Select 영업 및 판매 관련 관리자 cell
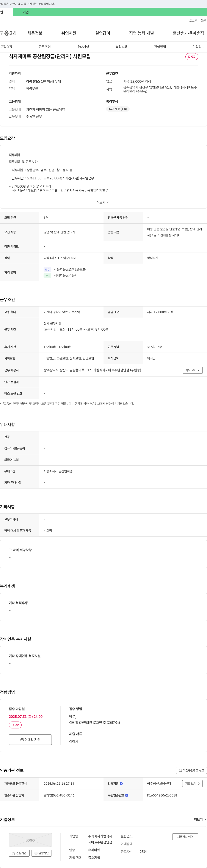The width and height of the screenshot is (207, 868). click(59, 232)
